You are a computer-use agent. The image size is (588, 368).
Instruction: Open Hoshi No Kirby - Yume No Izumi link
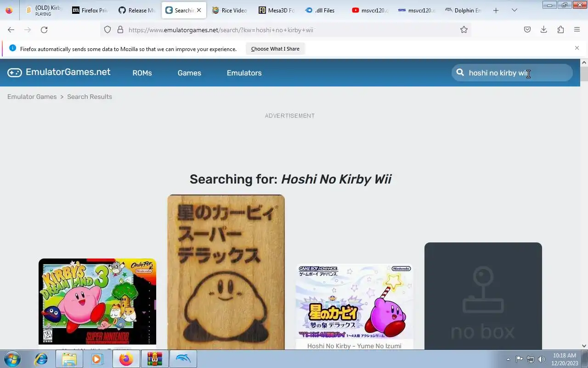[354, 346]
